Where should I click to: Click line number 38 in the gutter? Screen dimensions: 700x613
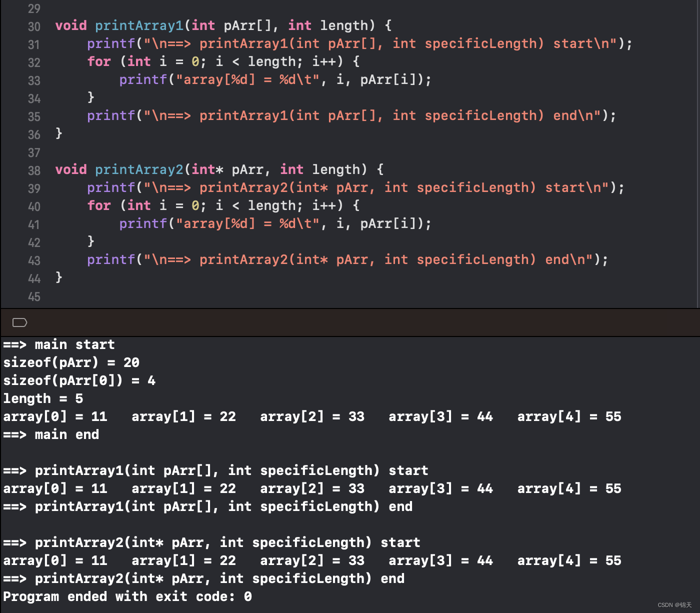pyautogui.click(x=34, y=170)
